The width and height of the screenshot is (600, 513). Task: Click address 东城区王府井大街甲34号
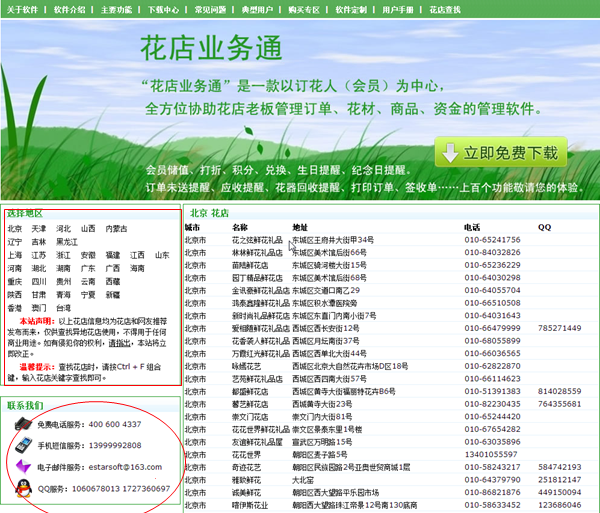pos(333,240)
